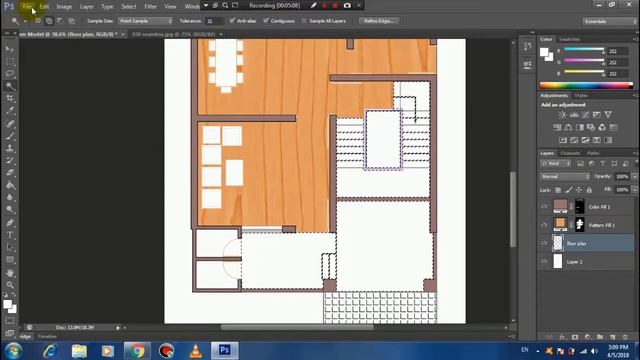Open the Opacity slider dropdown arrow
The height and width of the screenshot is (360, 640).
pos(635,177)
